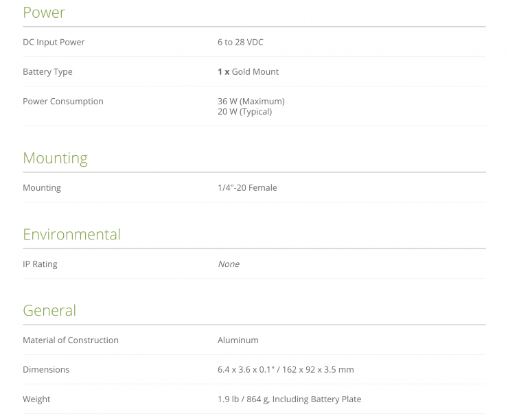
Task: Select the DC Input Power label
Action: [x=54, y=43]
